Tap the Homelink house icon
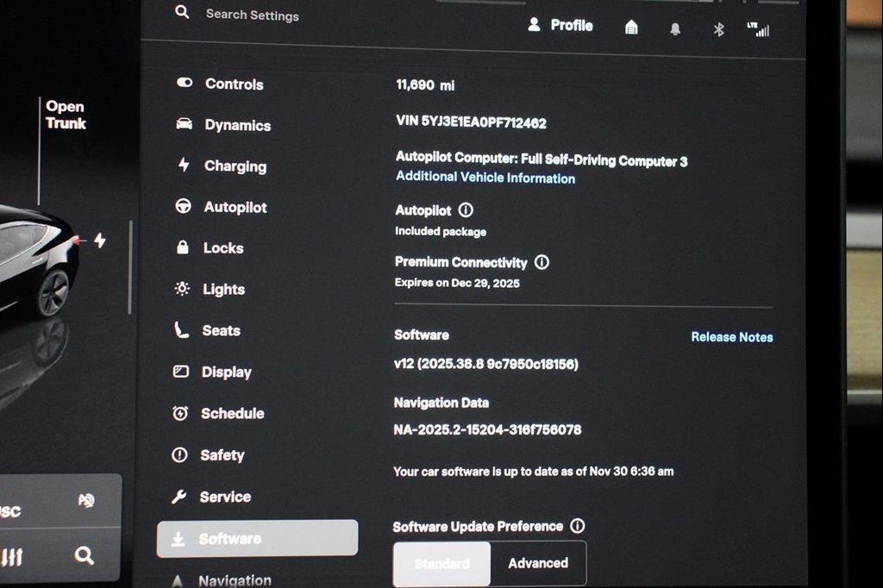The height and width of the screenshot is (588, 883). click(x=631, y=28)
